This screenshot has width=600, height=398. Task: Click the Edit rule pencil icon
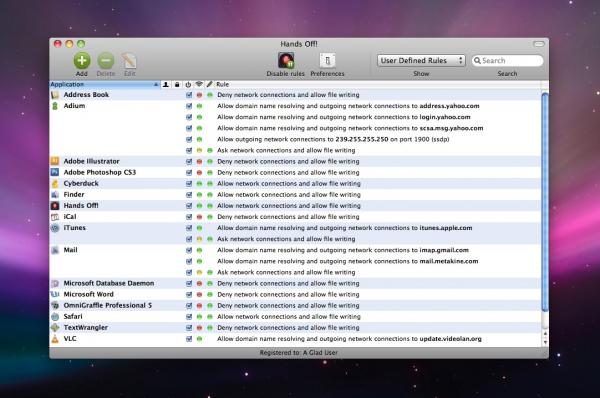click(x=129, y=60)
